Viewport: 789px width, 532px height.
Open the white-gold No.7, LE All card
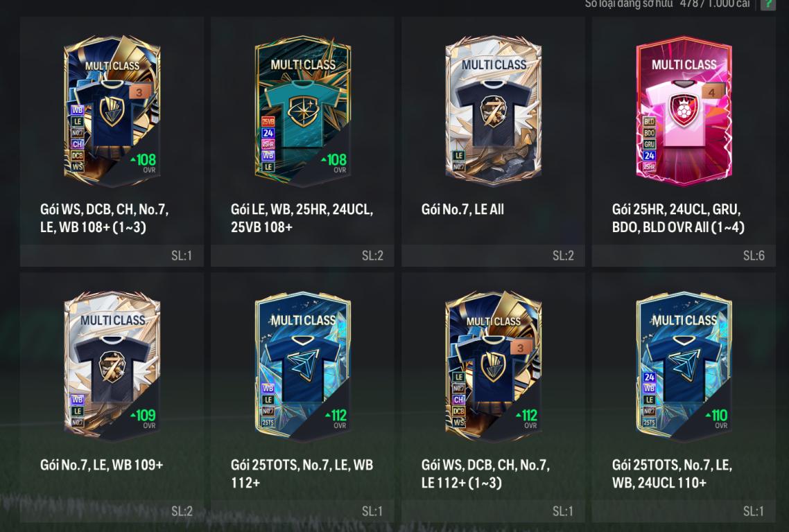click(x=493, y=111)
